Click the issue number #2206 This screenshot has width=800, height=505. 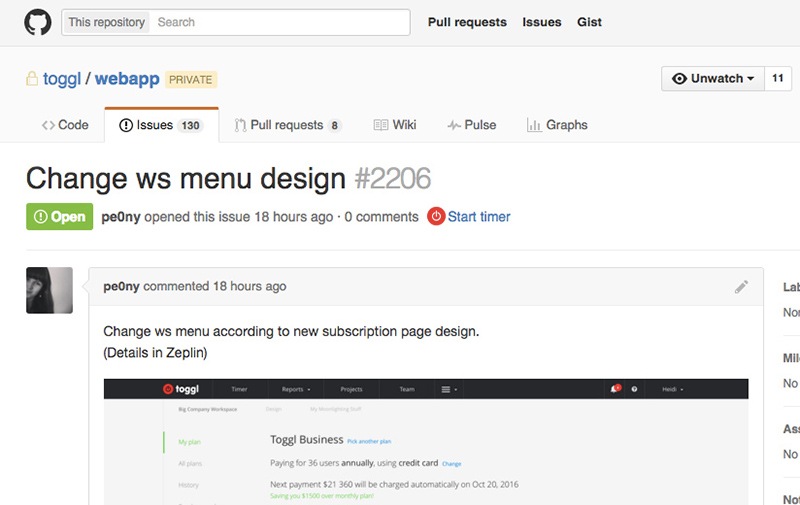(x=393, y=179)
